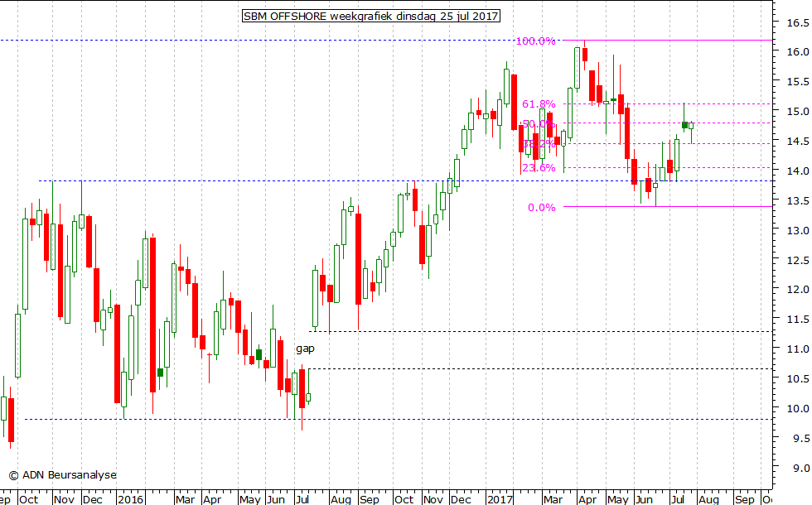Click the ADN Beursanalyse copyright text
The width and height of the screenshot is (812, 505).
coord(63,475)
